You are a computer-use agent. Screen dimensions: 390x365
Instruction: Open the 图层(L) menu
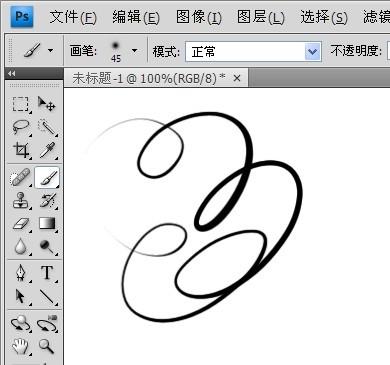(x=261, y=17)
